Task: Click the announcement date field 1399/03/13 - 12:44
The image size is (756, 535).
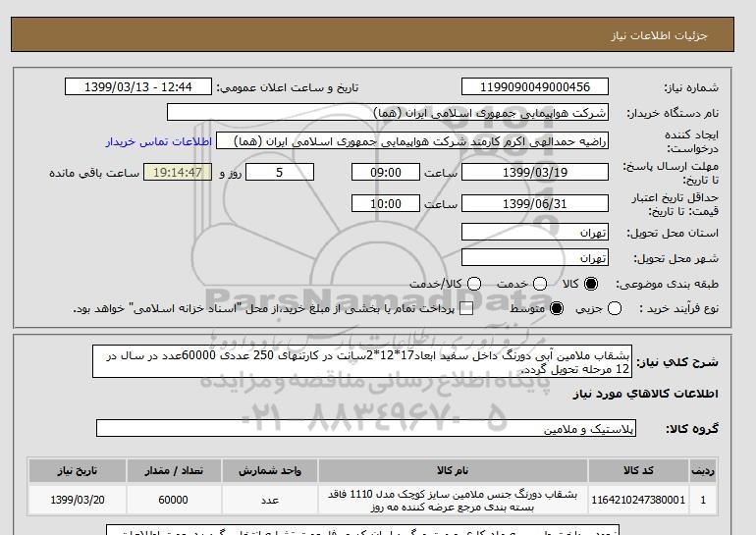Action: pos(137,86)
